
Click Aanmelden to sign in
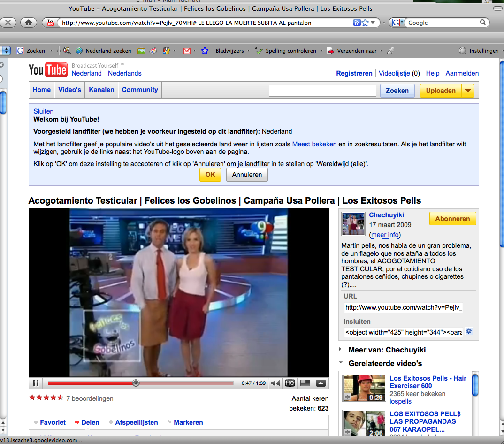pos(462,73)
